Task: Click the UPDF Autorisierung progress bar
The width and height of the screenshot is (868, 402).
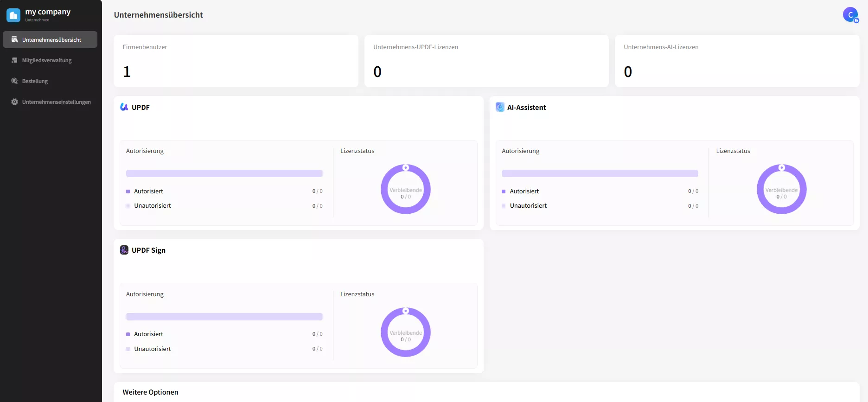Action: 224,173
